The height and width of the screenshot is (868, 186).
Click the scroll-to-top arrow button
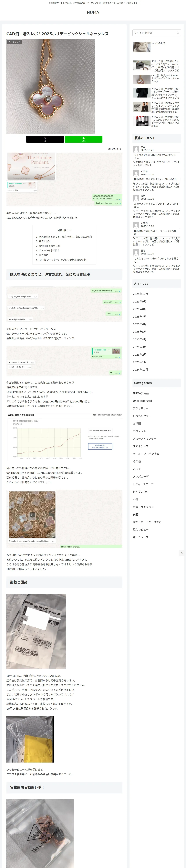coord(182,553)
